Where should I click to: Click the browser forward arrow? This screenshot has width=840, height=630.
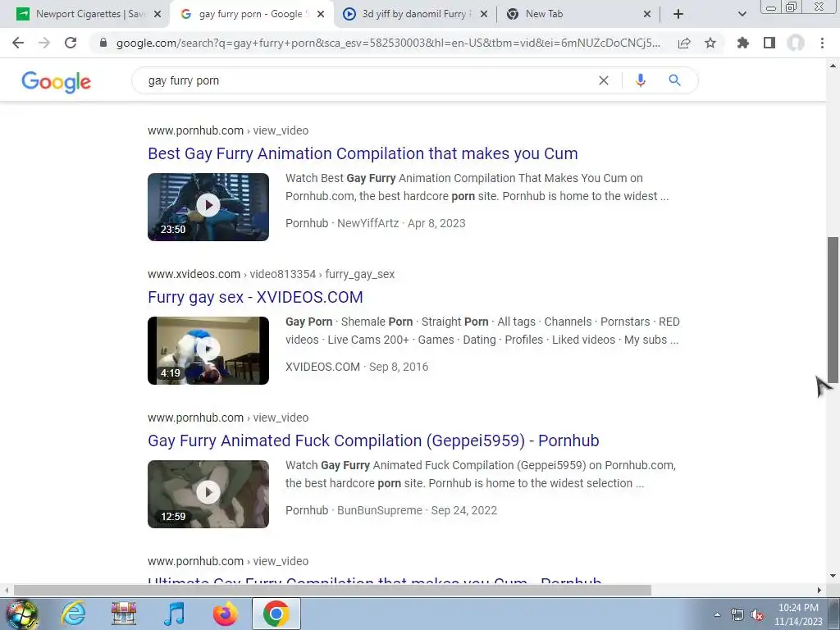[44, 43]
